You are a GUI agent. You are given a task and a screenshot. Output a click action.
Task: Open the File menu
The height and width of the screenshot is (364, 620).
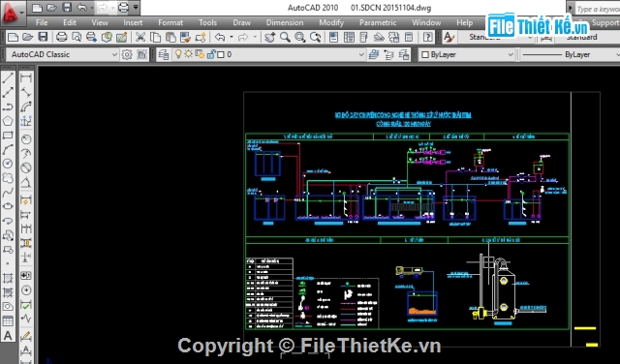click(42, 22)
